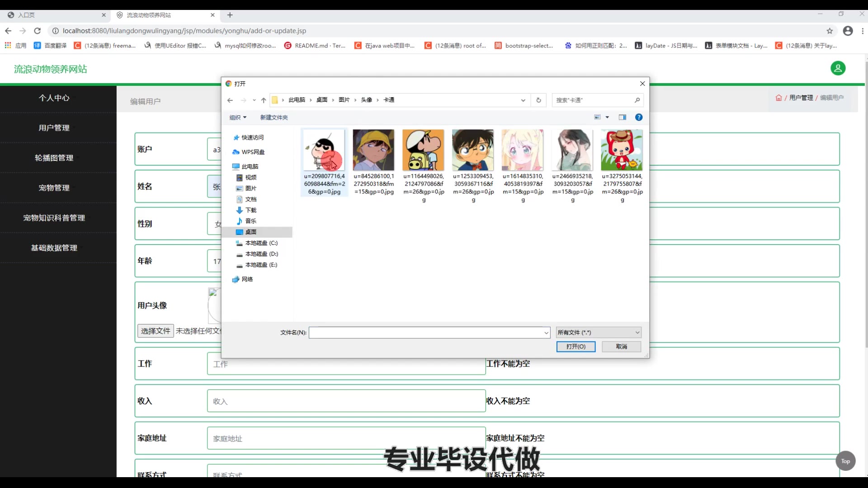Open the file dialog help icon

pos(639,117)
